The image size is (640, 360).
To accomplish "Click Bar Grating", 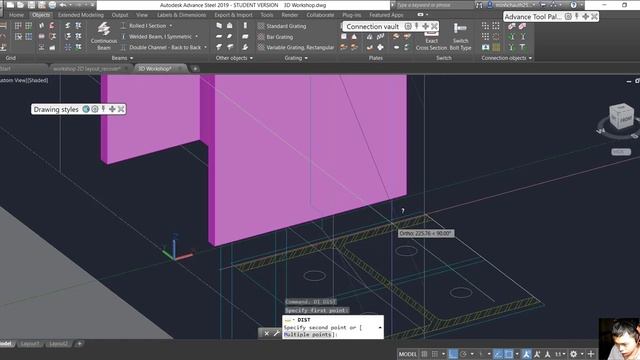I will click(x=275, y=37).
